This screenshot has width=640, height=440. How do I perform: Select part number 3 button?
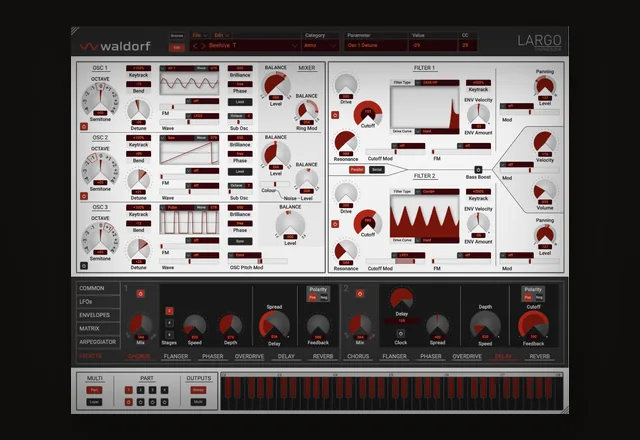point(152,390)
